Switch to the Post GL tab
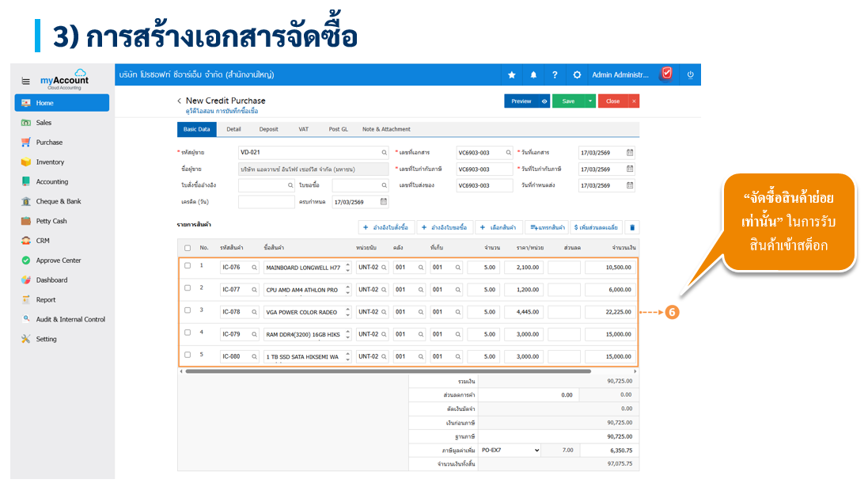 click(x=338, y=129)
